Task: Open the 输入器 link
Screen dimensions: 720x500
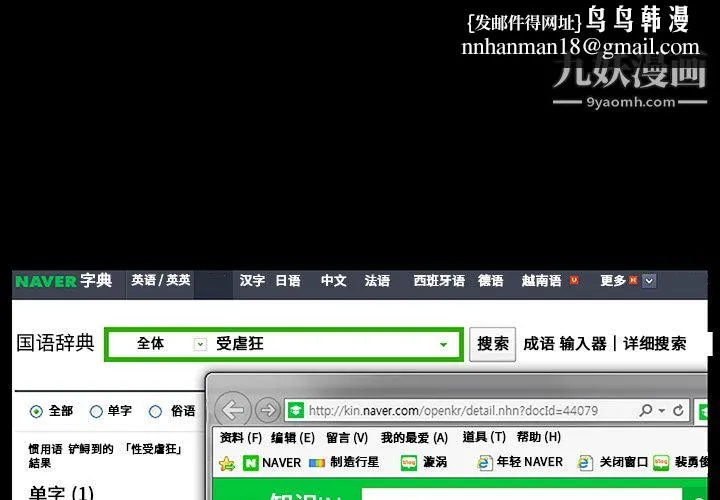Action: tap(583, 344)
